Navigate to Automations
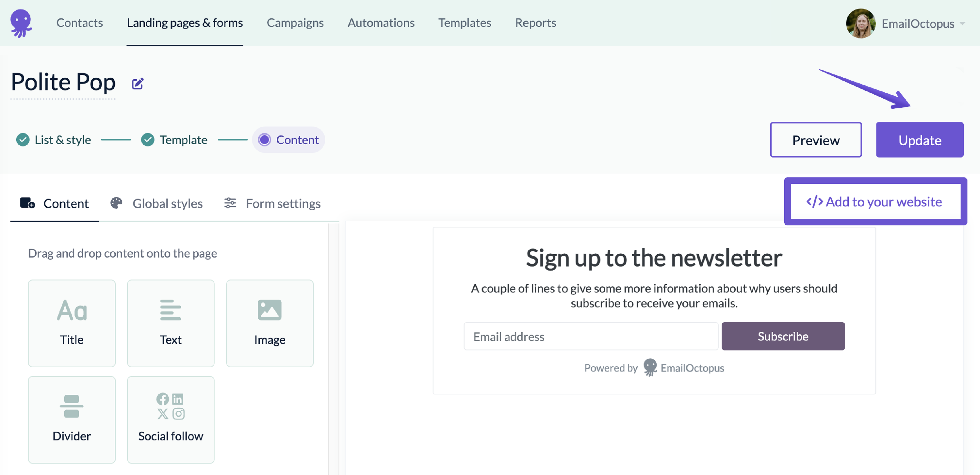Screen dimensions: 980x475 click(x=381, y=23)
